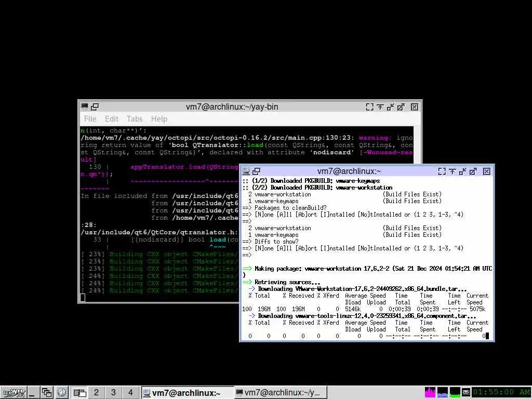Viewport: 532px width, 399px height.
Task: Open File menu in yay-bin terminal
Action: point(90,119)
